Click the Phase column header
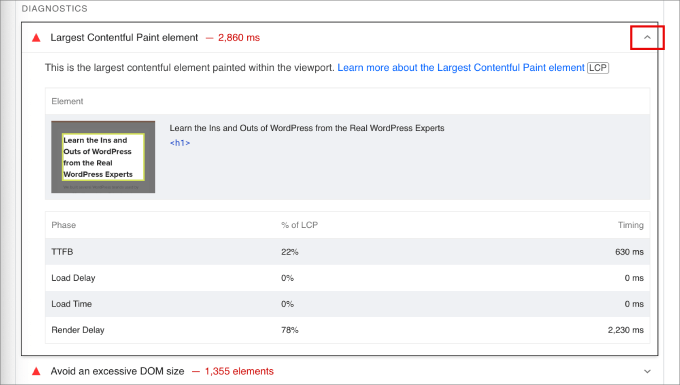Screen dimensions: 680x385 tap(63, 225)
